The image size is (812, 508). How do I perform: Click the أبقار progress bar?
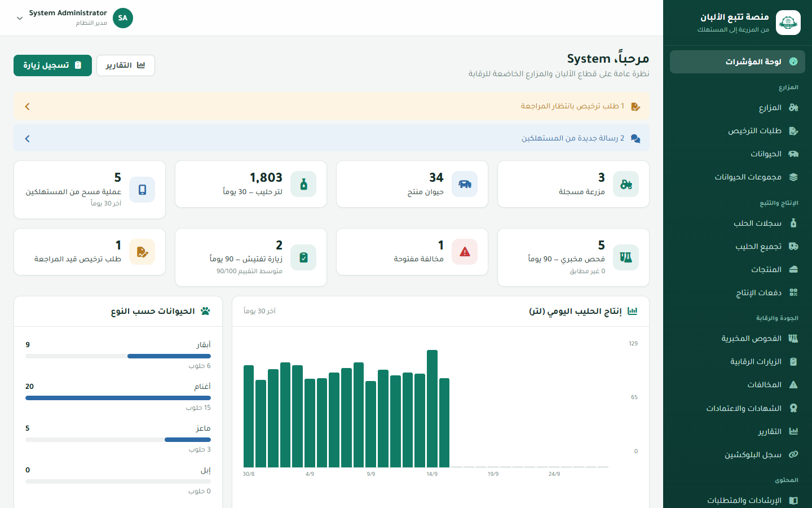(118, 356)
